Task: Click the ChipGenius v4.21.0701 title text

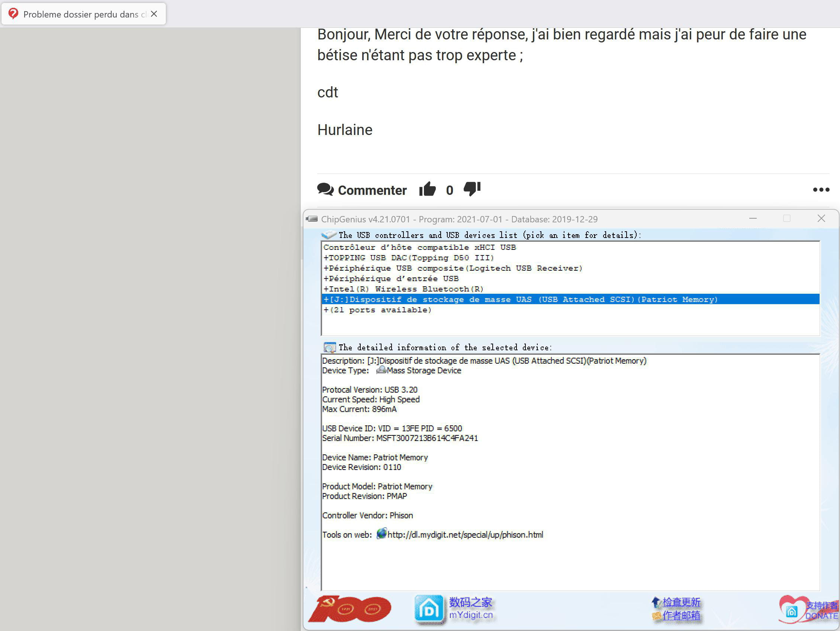Action: [459, 219]
